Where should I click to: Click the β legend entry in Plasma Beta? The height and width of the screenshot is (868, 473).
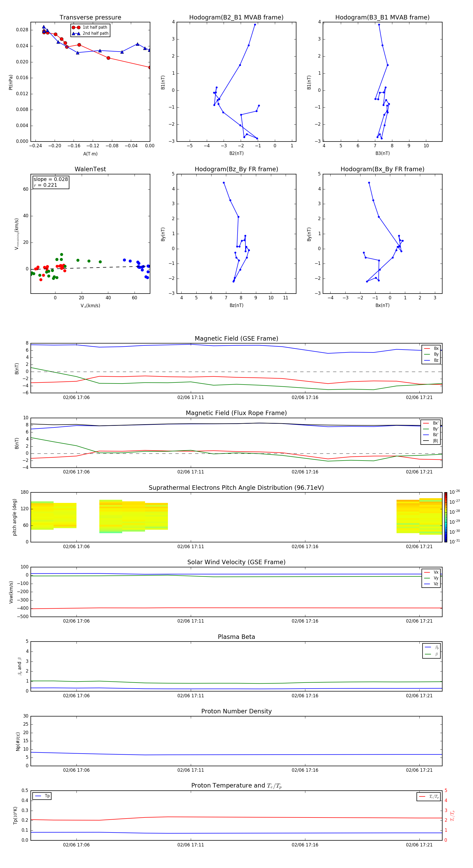pos(431,654)
